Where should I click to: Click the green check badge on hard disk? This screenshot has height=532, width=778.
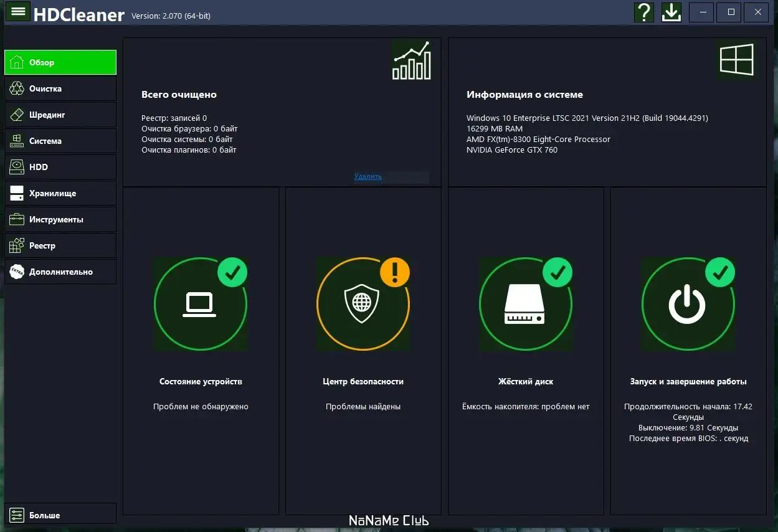(557, 272)
